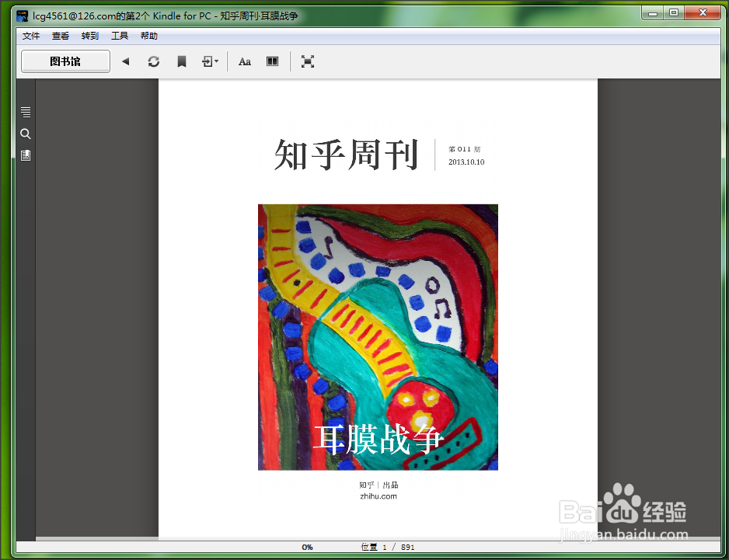The width and height of the screenshot is (729, 560).
Task: Toggle a bookmark on the current page
Action: tap(181, 61)
